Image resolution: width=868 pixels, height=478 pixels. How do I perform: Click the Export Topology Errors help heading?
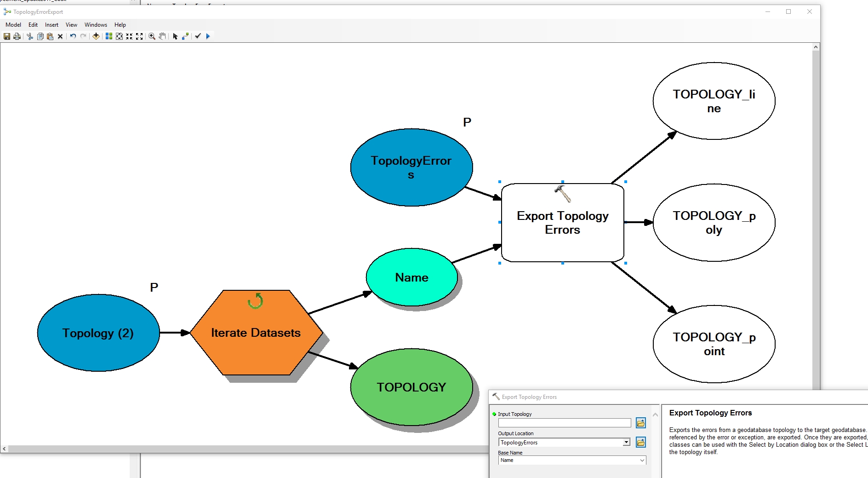(710, 413)
